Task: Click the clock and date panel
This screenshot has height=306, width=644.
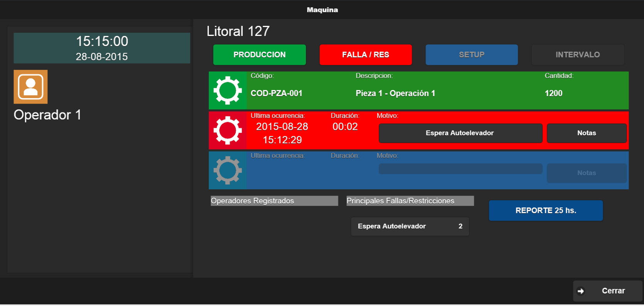Action: (x=102, y=48)
